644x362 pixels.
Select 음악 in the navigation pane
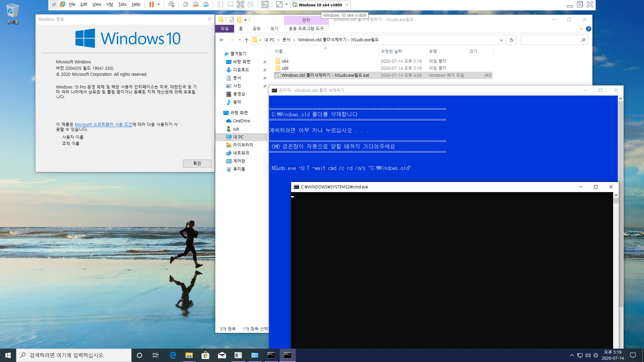click(x=237, y=102)
